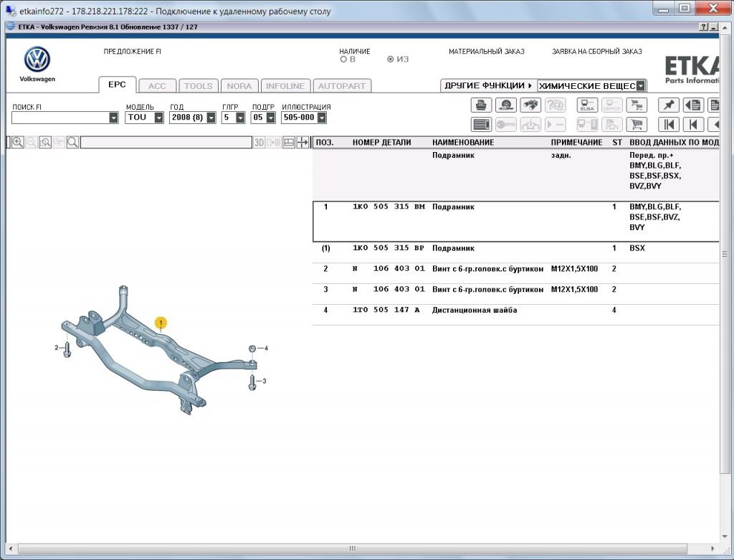Screen dimensions: 734x560
Task: Click the printer icon in the toolbar
Action: coord(481,105)
